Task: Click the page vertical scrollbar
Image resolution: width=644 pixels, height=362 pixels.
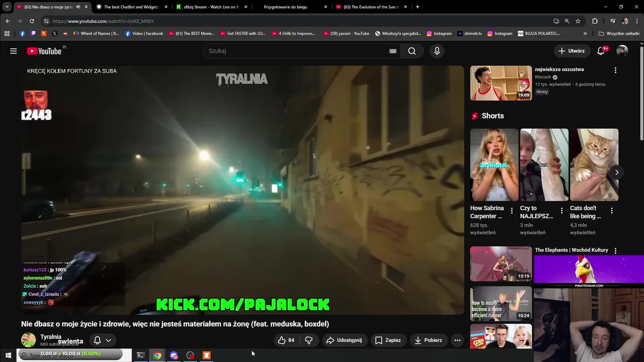Action: click(x=641, y=93)
